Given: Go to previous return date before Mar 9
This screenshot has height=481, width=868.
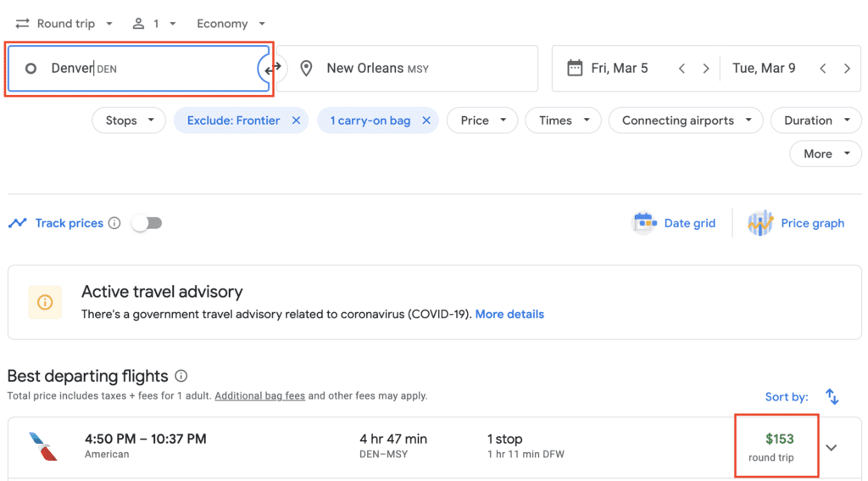Looking at the screenshot, I should (823, 69).
